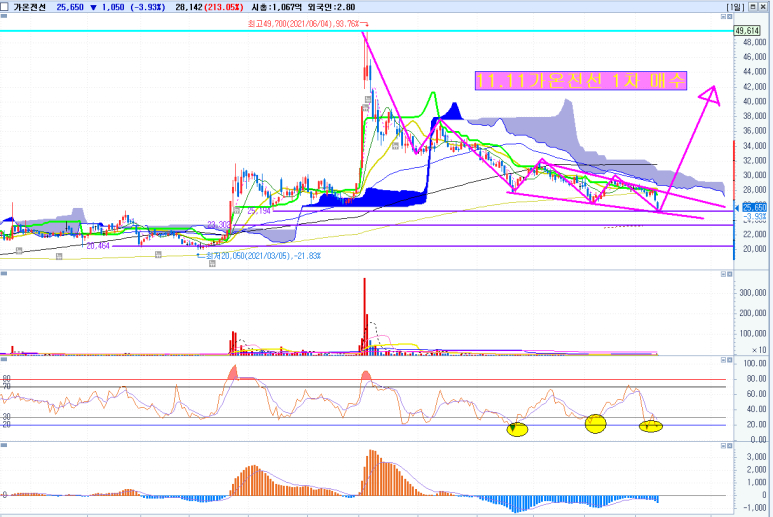Click the ×10 volume scale label
The image size is (773, 517).
pyautogui.click(x=759, y=350)
